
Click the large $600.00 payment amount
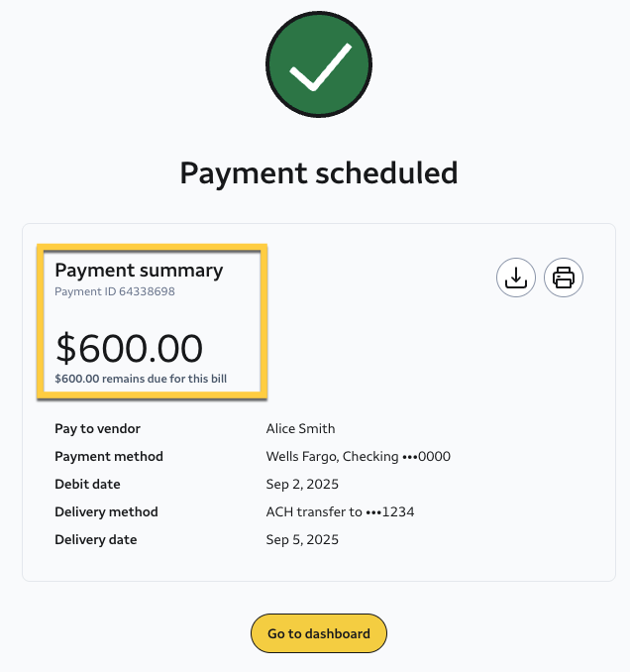click(x=129, y=348)
